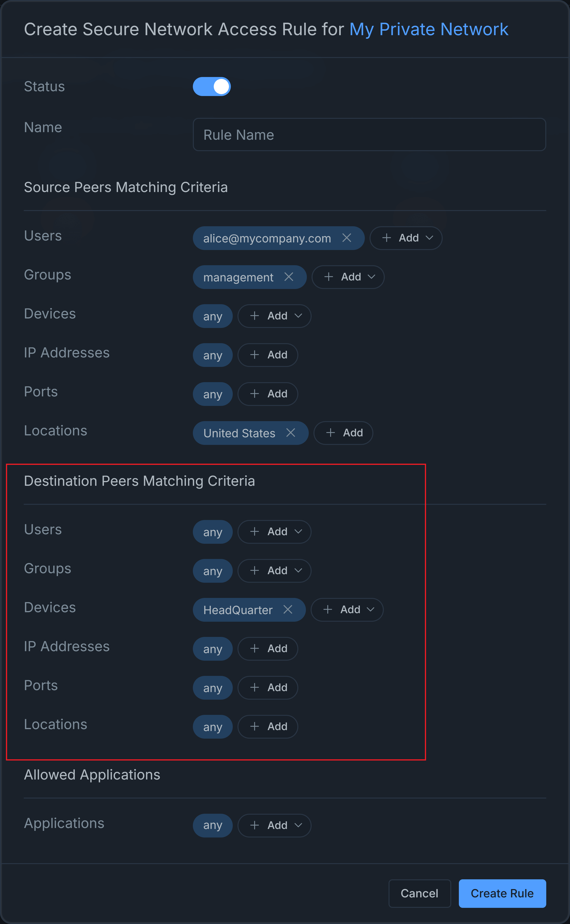The image size is (570, 924).
Task: Open My Private Network link
Action: tap(429, 29)
